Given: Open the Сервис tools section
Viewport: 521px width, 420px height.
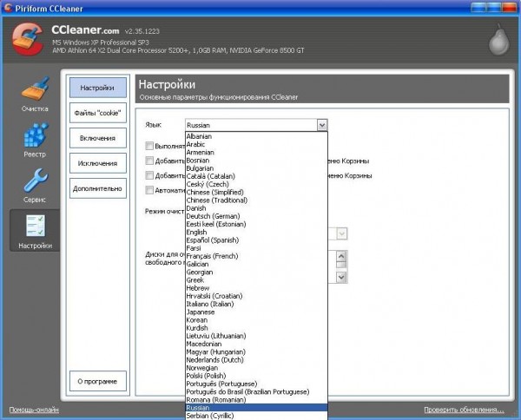Looking at the screenshot, I should point(35,185).
